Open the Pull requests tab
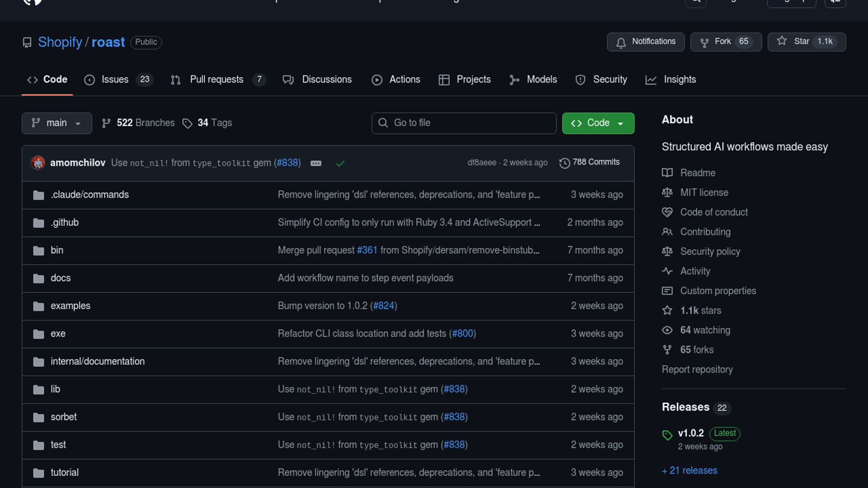 217,80
